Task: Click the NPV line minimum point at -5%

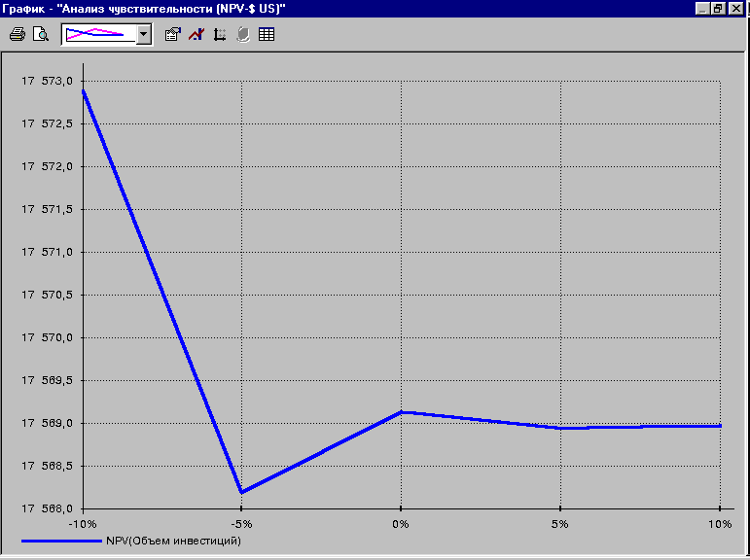Action: (x=241, y=492)
